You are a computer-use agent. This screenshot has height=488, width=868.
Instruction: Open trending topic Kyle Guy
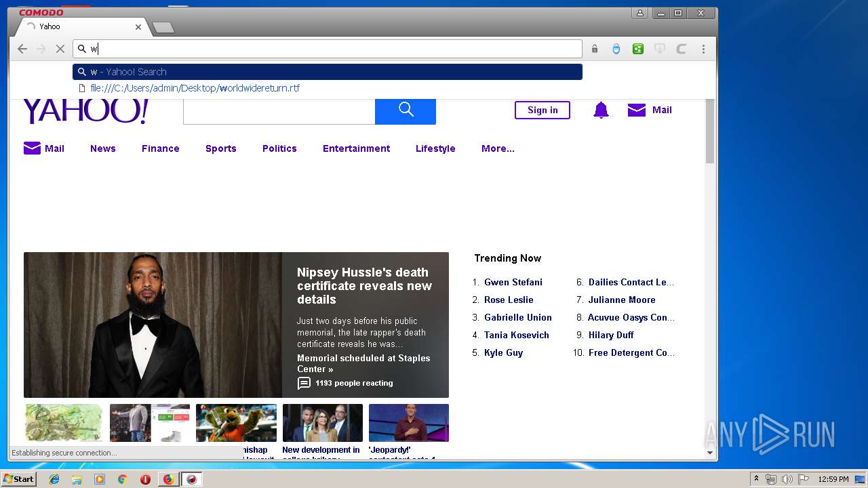[x=504, y=352]
